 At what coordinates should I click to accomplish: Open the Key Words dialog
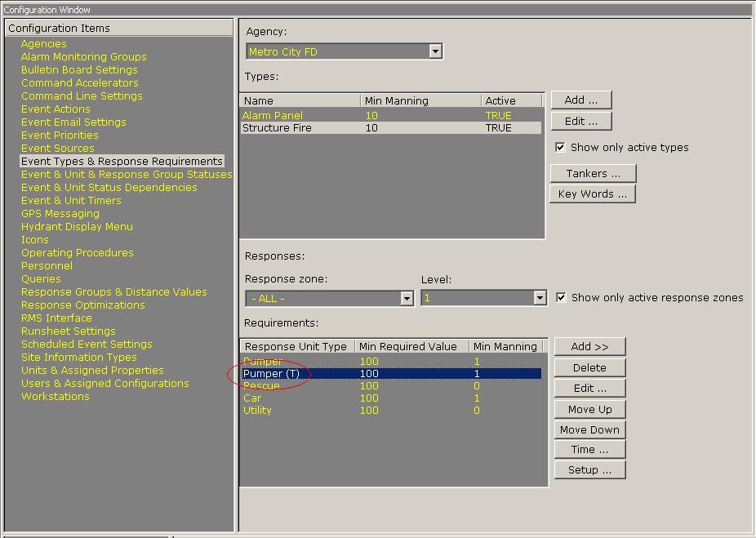pyautogui.click(x=592, y=194)
